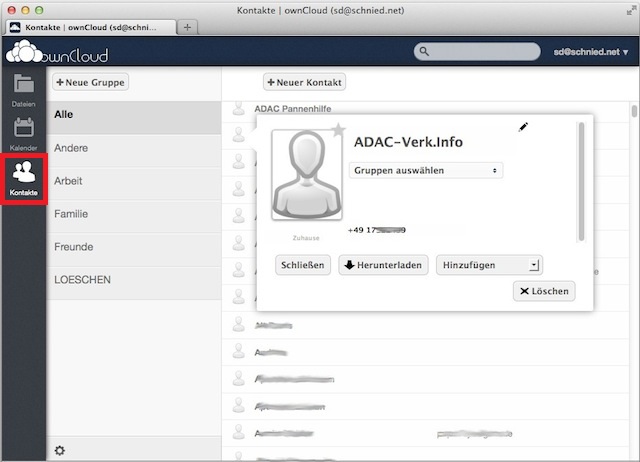
Task: Select the LOESCHEN group
Action: pyautogui.click(x=134, y=282)
